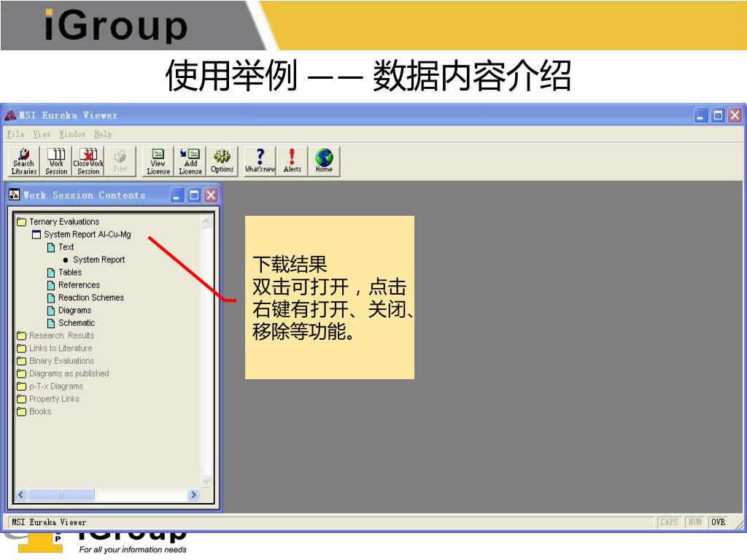Click the Add License icon
Viewport: 747px width, 560px height.
[190, 161]
